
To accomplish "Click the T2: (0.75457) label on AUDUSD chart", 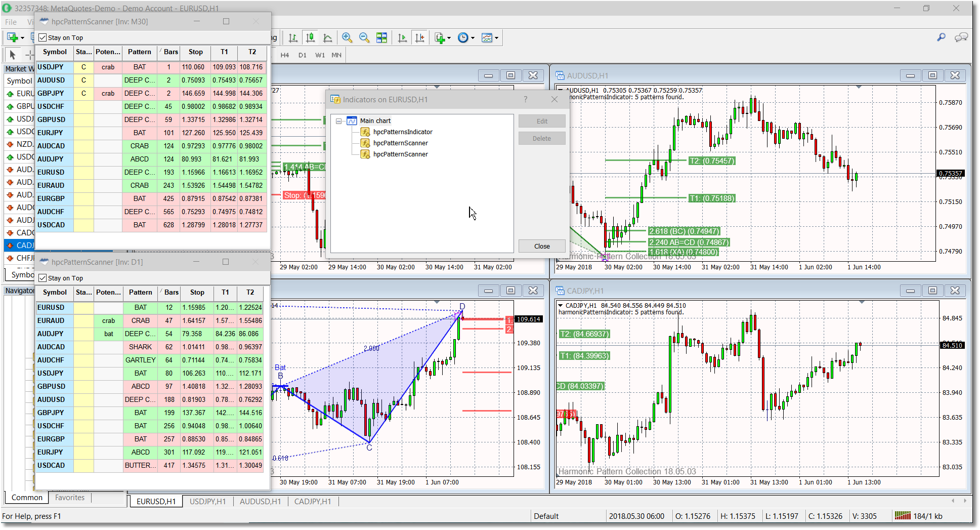I will click(712, 161).
